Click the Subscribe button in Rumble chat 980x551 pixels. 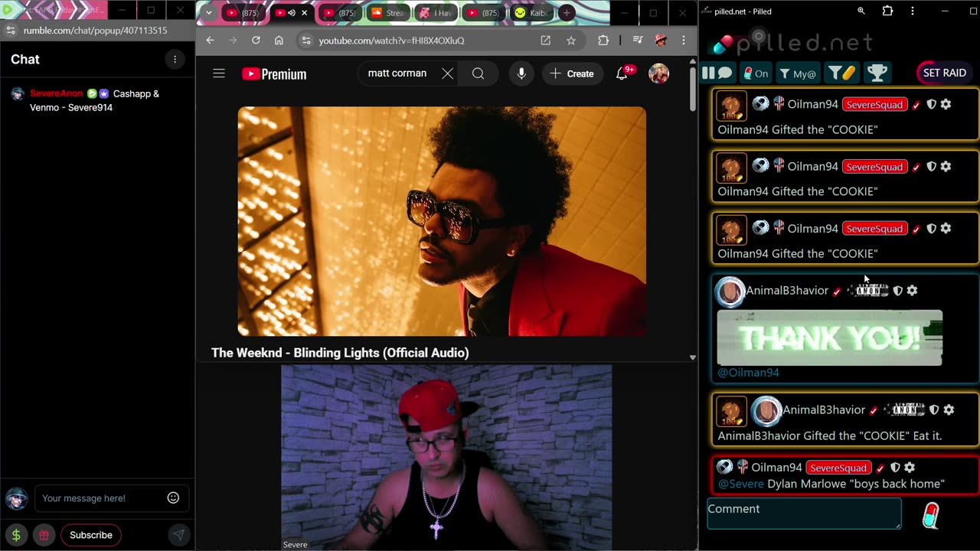91,535
